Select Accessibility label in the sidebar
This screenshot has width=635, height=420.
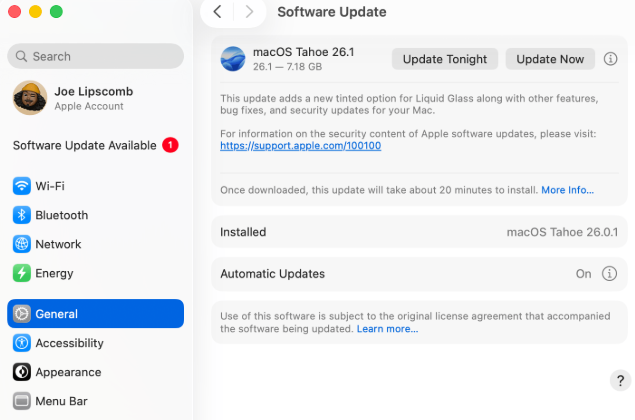tap(70, 343)
